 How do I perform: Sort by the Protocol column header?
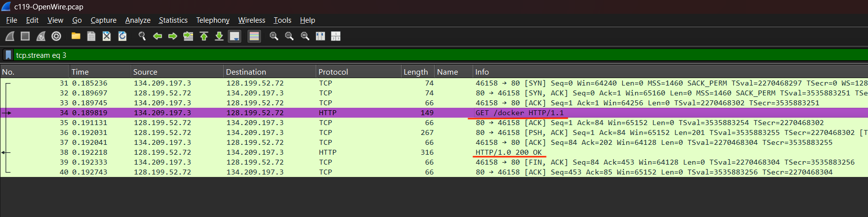[x=358, y=72]
